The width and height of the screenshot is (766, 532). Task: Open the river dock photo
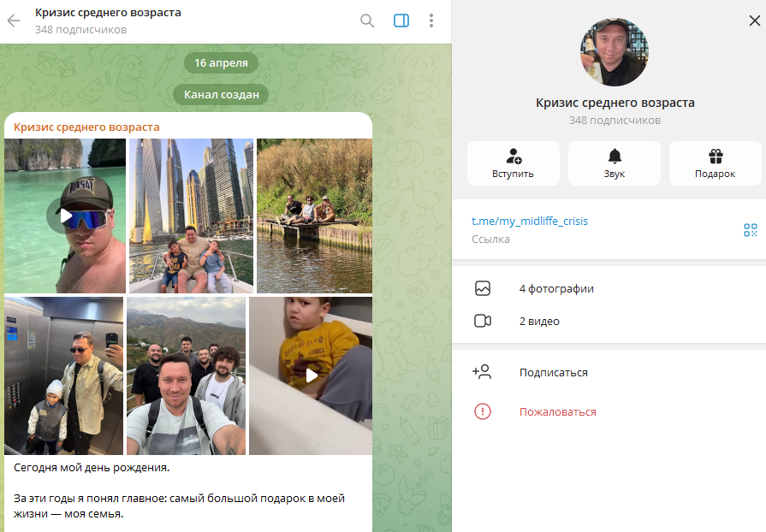[x=315, y=216]
